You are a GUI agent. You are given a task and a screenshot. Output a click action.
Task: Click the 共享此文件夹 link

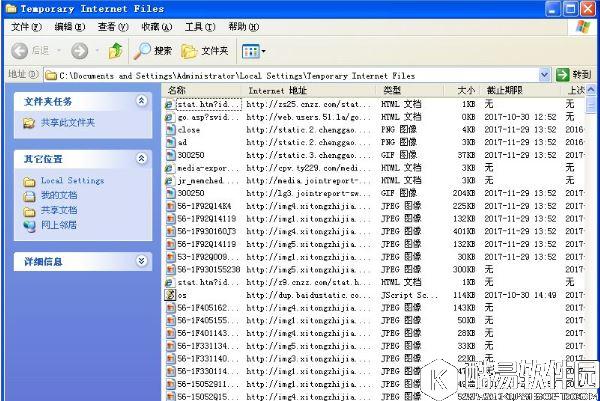[x=68, y=122]
